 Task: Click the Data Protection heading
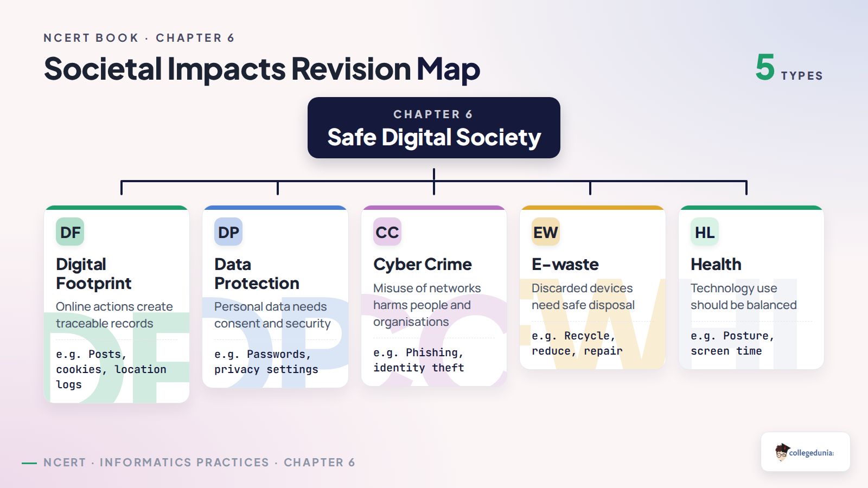click(x=257, y=274)
